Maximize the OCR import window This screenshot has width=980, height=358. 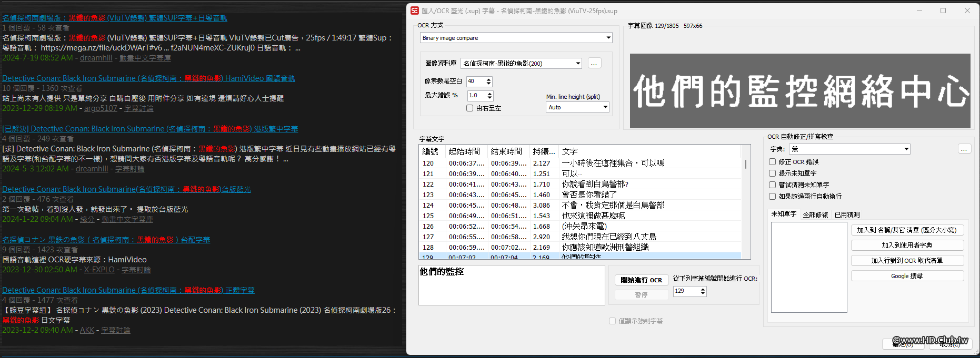point(943,11)
